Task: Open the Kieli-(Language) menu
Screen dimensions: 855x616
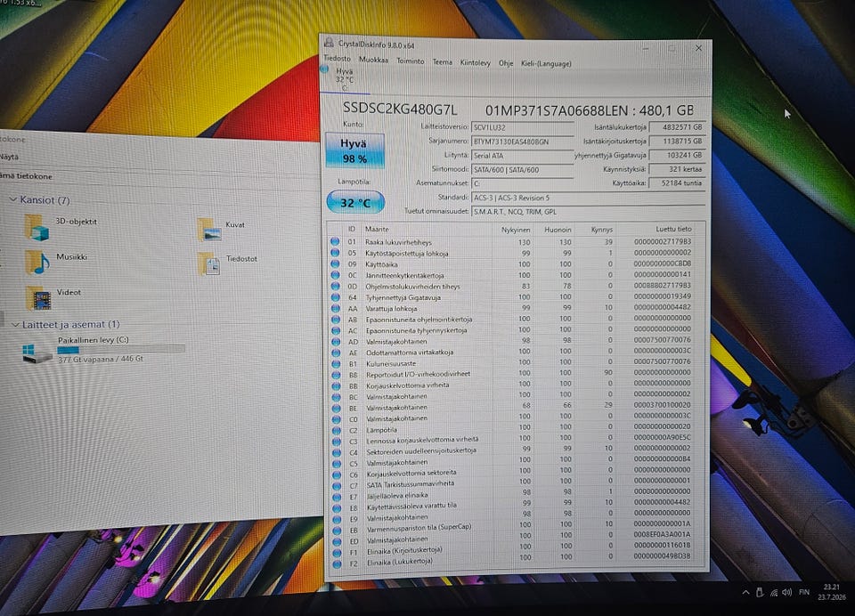Action: pyautogui.click(x=546, y=64)
